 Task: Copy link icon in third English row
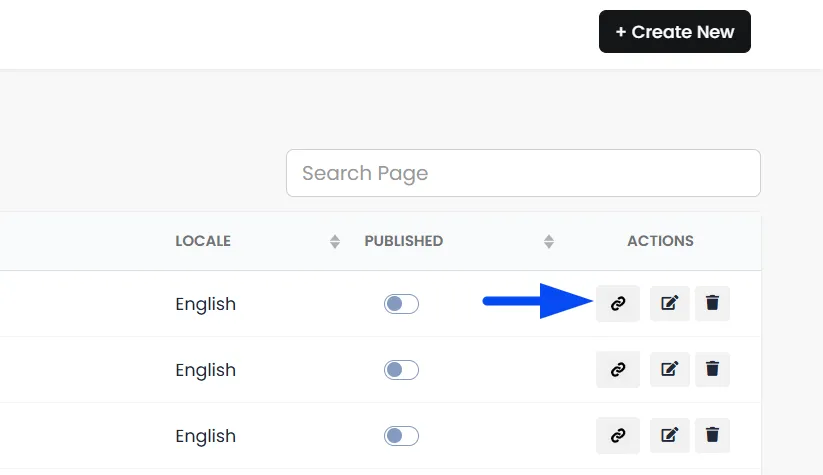(x=618, y=436)
